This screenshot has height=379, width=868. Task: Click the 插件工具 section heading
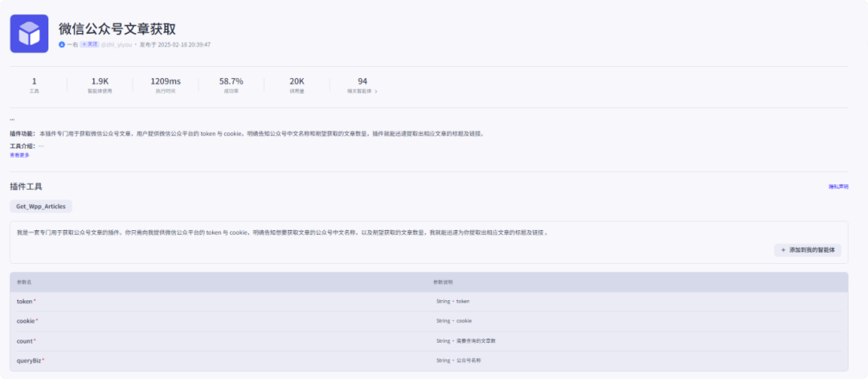26,187
